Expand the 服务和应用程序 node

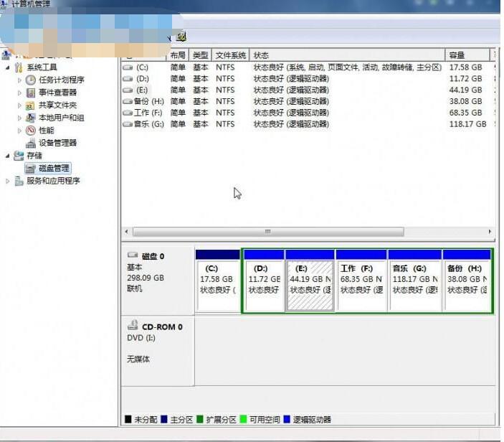7,182
